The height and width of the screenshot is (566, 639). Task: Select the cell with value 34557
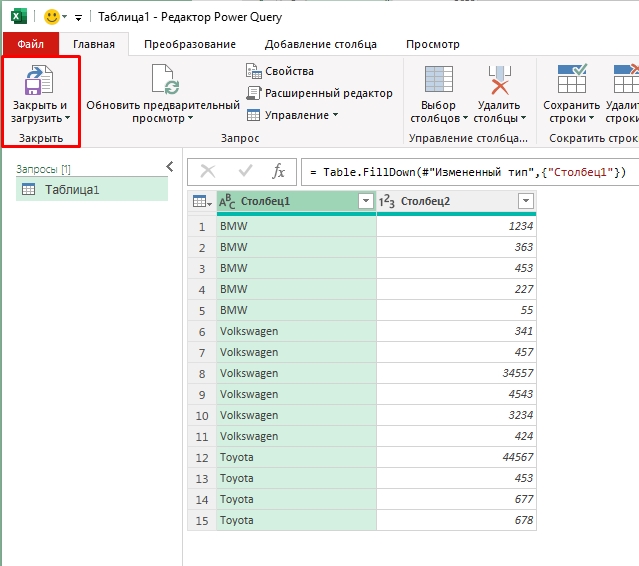coord(456,373)
